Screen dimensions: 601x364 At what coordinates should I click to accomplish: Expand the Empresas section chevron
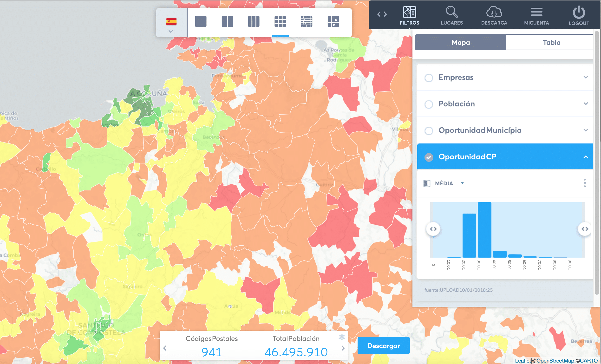coord(586,77)
